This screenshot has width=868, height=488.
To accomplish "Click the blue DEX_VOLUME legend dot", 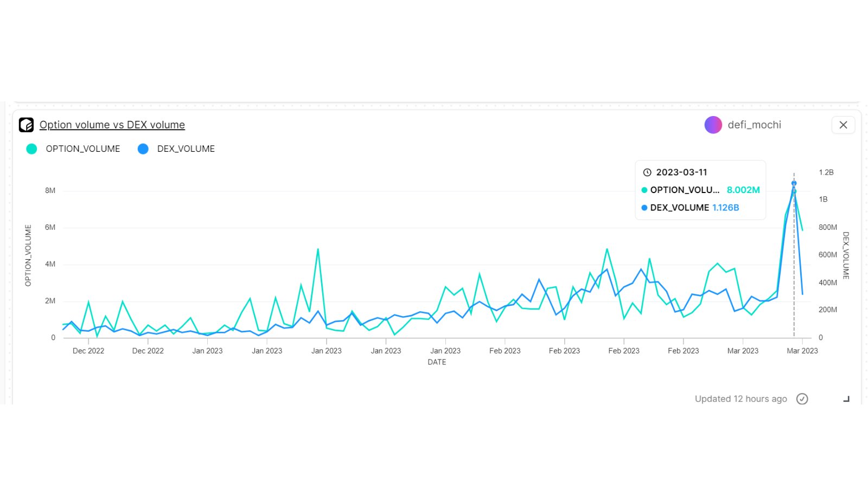I will pos(143,149).
